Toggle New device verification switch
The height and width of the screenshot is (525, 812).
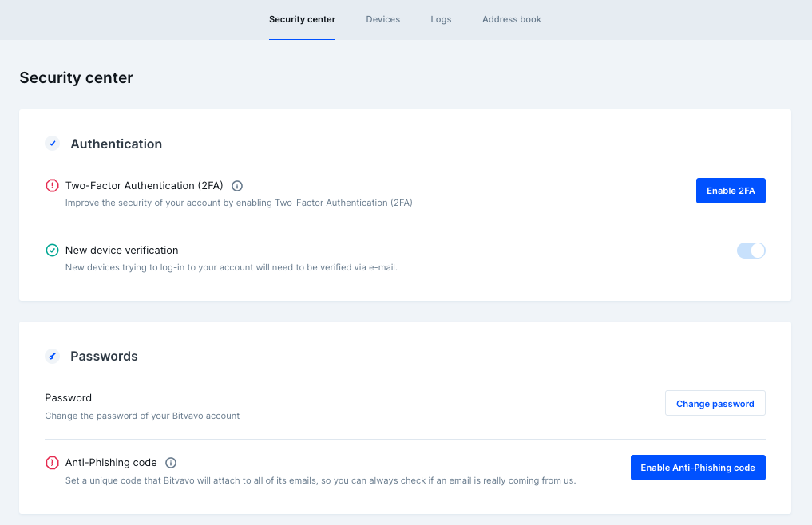point(751,251)
